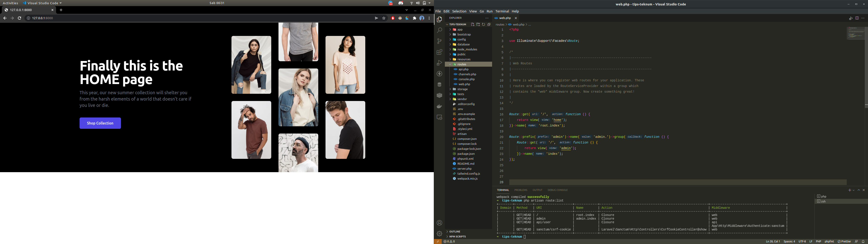Click the Shop Collection button
Image resolution: width=868 pixels, height=244 pixels.
pos(100,123)
